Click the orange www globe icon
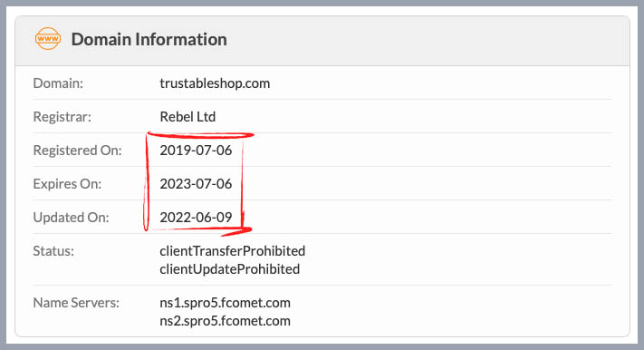The image size is (644, 350). point(48,39)
